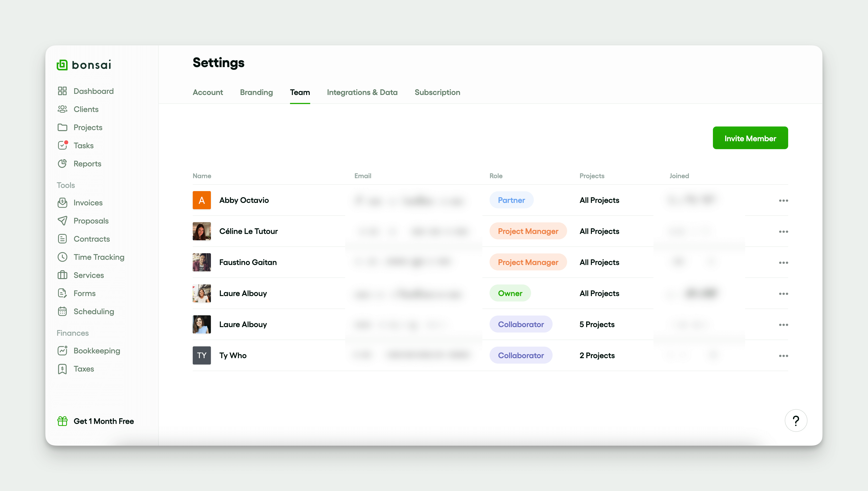Click Céline Le Tutour's avatar photo
The width and height of the screenshot is (868, 491).
202,231
